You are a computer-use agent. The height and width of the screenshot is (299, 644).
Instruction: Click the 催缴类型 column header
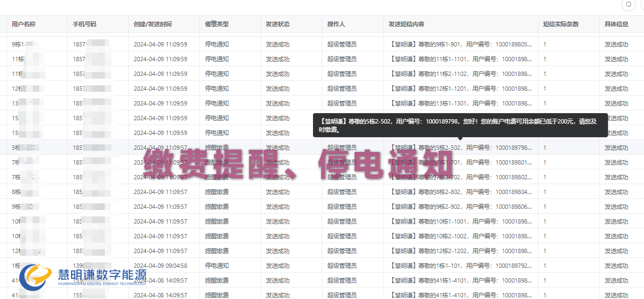coord(217,24)
